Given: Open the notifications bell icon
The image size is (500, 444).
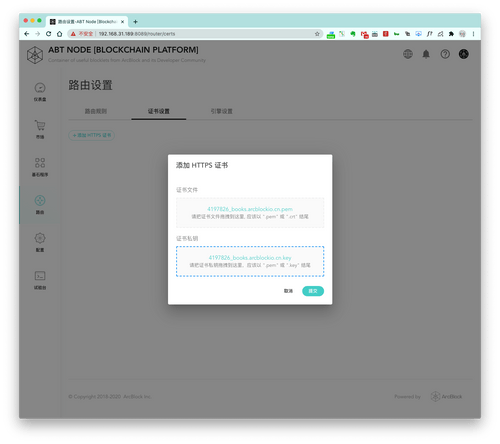Looking at the screenshot, I should pyautogui.click(x=426, y=54).
